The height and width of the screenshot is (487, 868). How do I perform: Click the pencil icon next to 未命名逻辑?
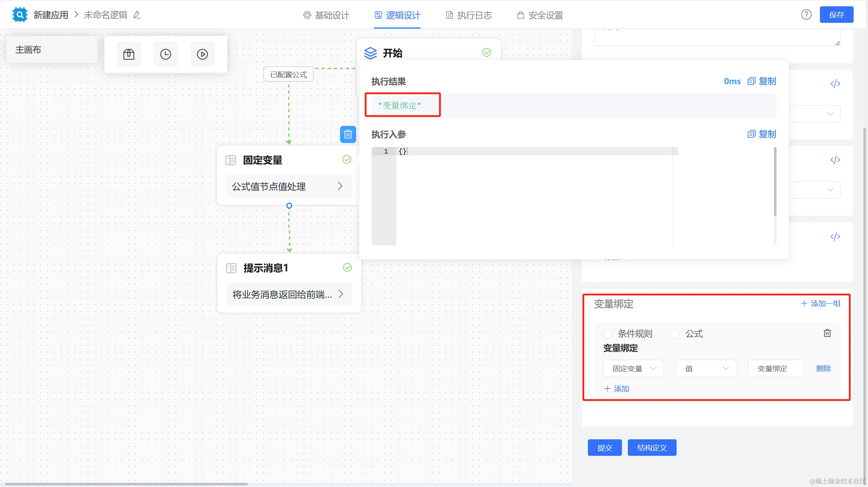[137, 15]
